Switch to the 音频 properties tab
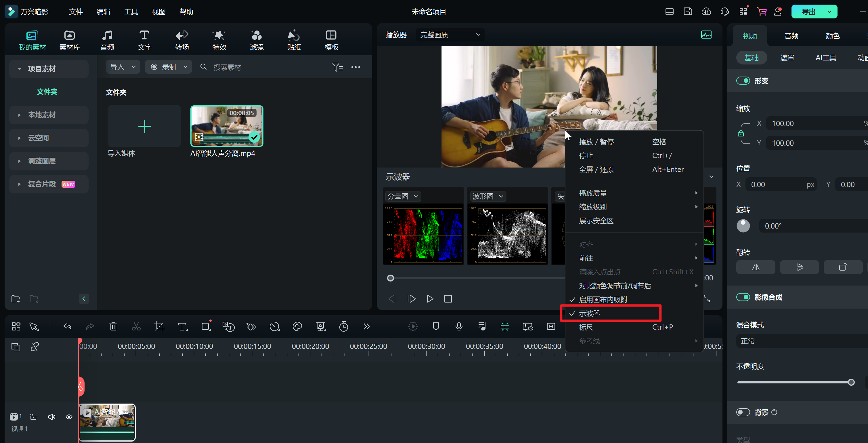This screenshot has width=868, height=443. (791, 36)
